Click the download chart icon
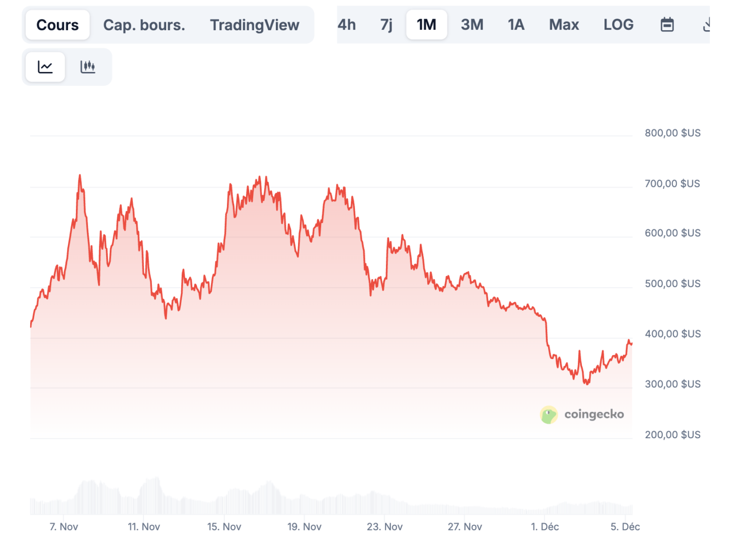756x544 pixels. (707, 25)
